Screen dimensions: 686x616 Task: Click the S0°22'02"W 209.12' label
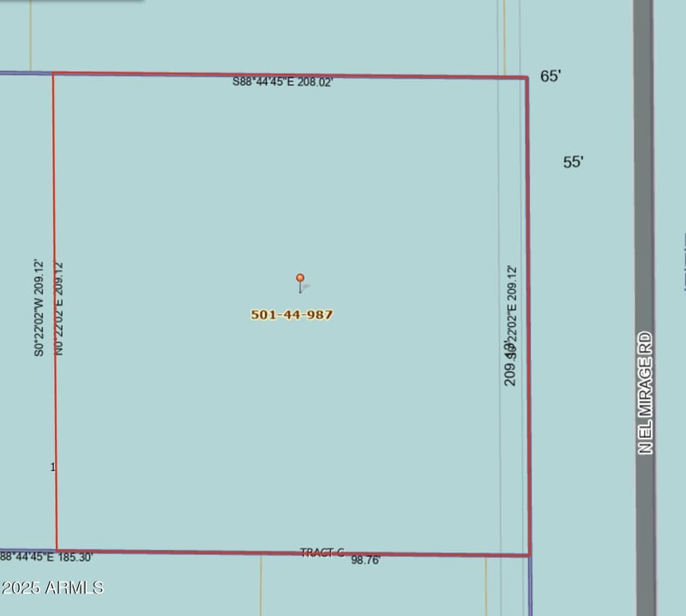click(x=39, y=307)
